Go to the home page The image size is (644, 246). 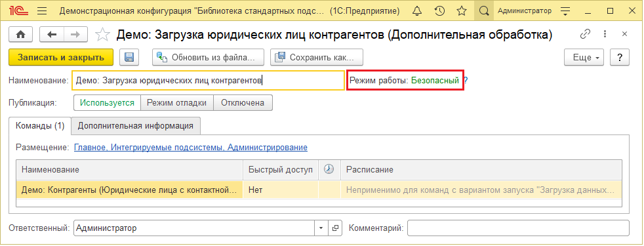coord(20,35)
